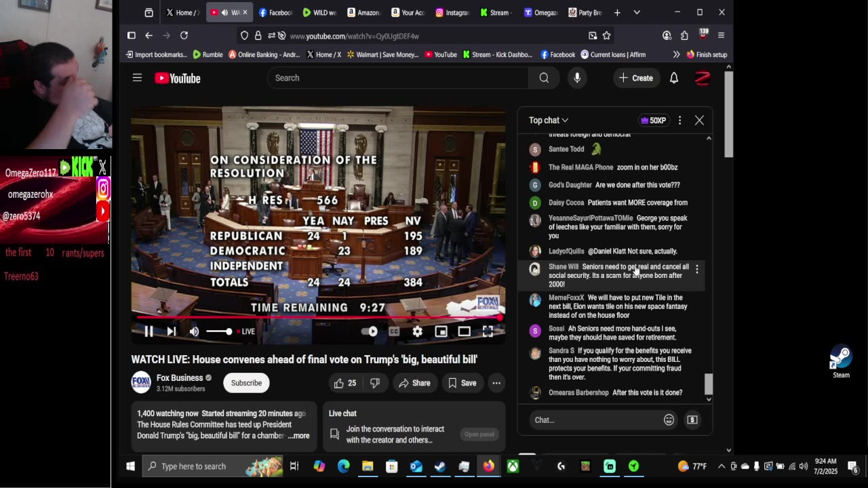The height and width of the screenshot is (488, 868).
Task: Open Windows Start menu
Action: tap(130, 466)
